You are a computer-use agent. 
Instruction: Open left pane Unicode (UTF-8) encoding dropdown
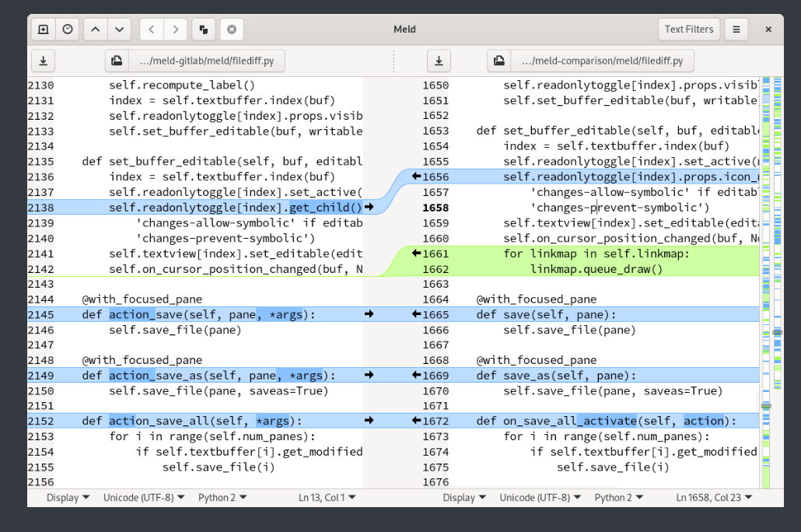point(144,497)
